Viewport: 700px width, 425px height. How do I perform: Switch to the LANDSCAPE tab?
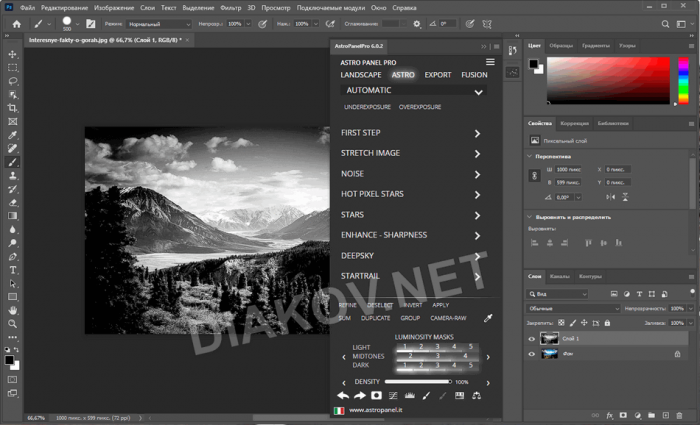coord(360,75)
